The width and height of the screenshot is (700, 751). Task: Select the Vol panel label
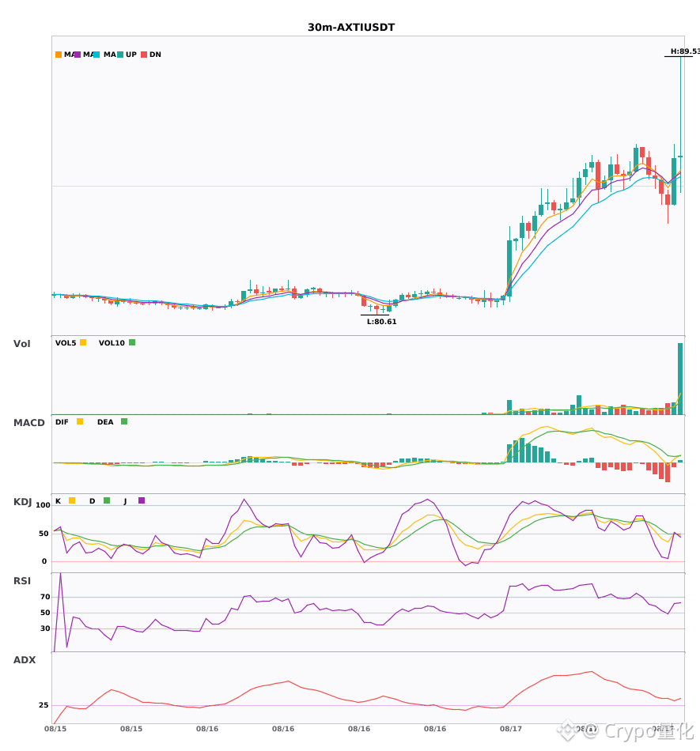[21, 344]
